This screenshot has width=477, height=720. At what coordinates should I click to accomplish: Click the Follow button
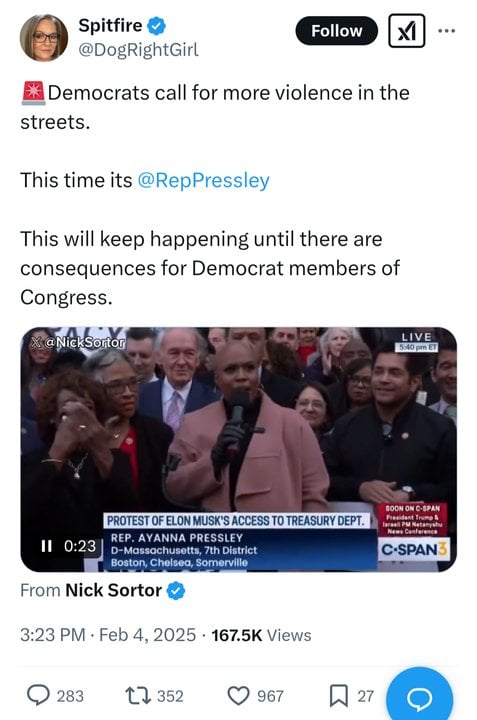click(337, 31)
